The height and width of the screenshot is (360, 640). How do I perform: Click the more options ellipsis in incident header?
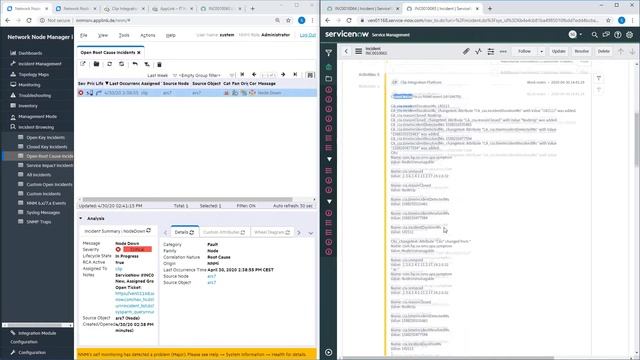tap(503, 51)
